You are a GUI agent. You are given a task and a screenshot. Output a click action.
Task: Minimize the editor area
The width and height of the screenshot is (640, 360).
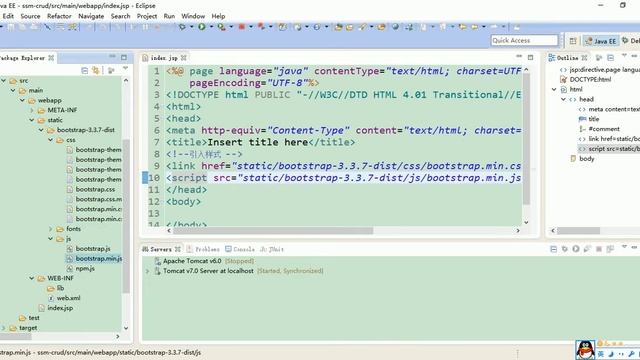(519, 56)
